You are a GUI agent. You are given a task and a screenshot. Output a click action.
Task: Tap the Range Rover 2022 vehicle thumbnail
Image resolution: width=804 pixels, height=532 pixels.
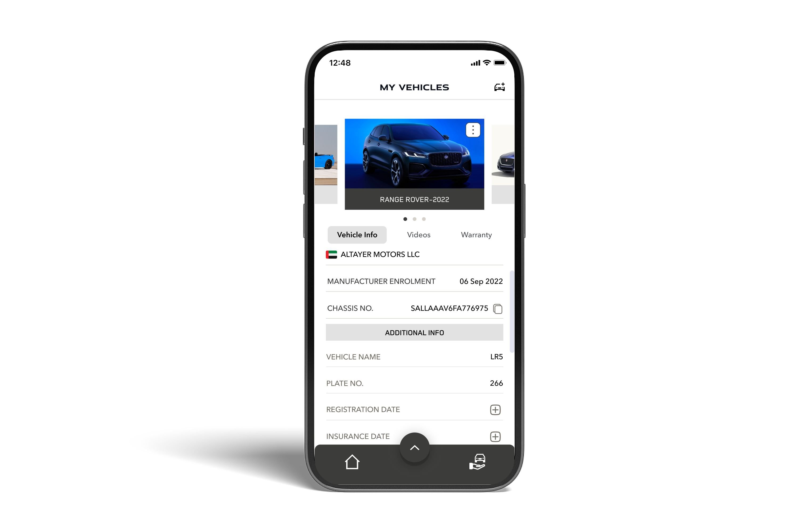pos(414,163)
